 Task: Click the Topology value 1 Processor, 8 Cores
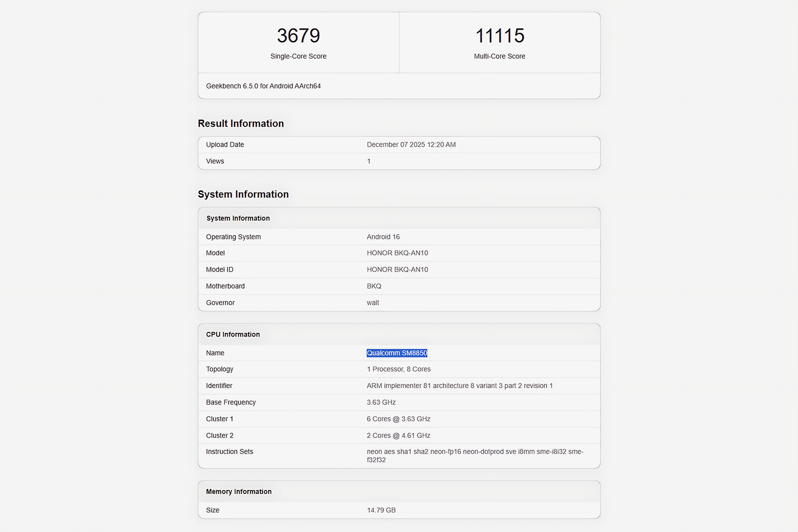[399, 369]
